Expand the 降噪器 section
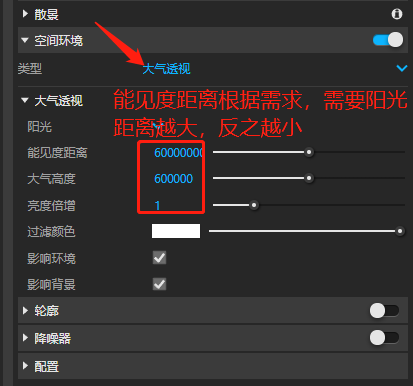This screenshot has width=413, height=386. (25, 338)
